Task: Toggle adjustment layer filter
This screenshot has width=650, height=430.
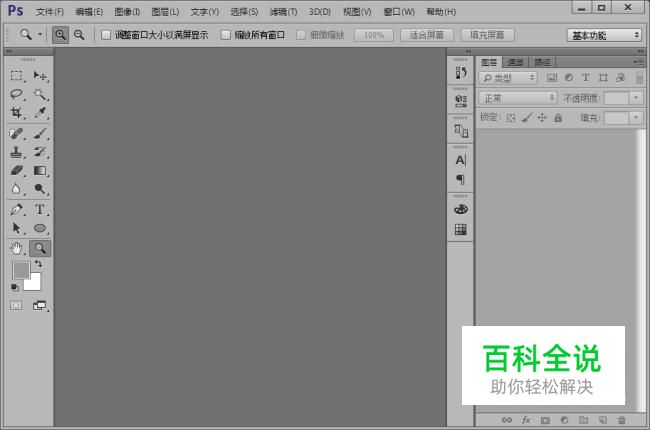Action: click(x=569, y=78)
